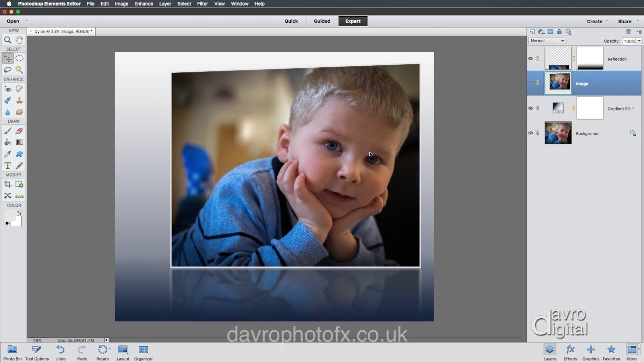Switch to Guided edit mode
644x362 pixels.
tap(322, 21)
